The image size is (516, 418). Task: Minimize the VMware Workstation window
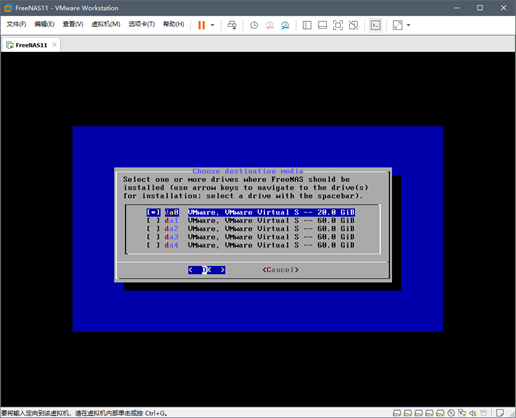point(457,8)
